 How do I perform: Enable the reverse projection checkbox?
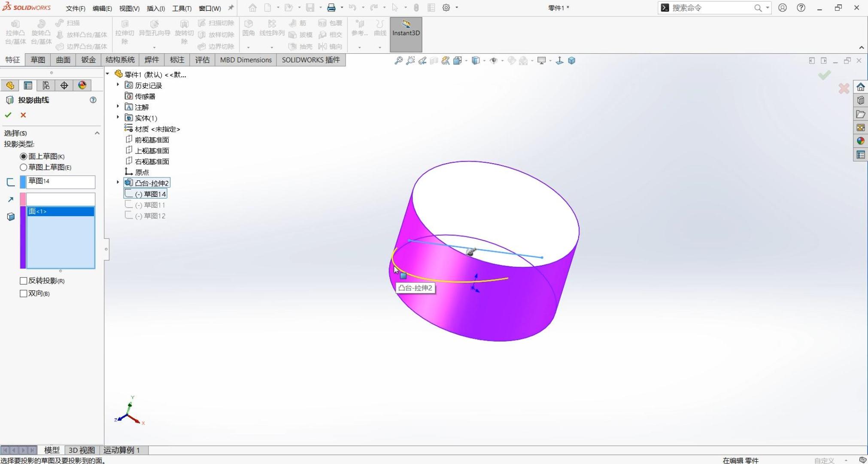(24, 281)
